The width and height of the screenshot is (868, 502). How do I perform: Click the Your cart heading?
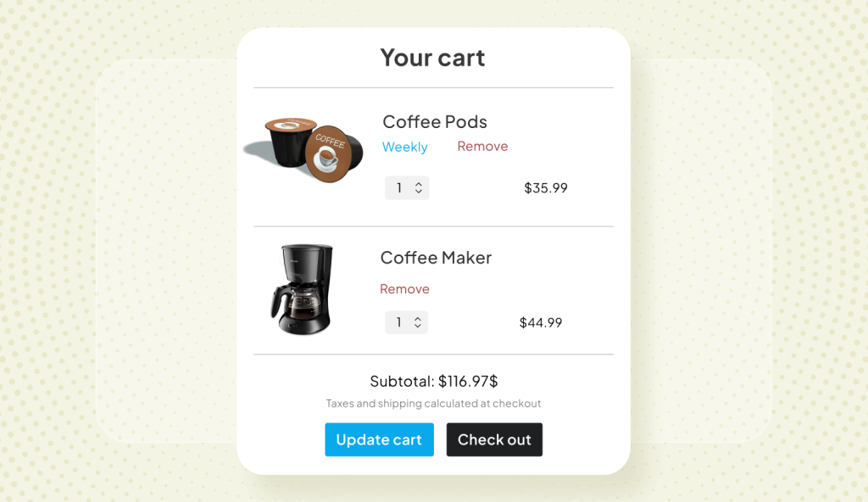[432, 57]
